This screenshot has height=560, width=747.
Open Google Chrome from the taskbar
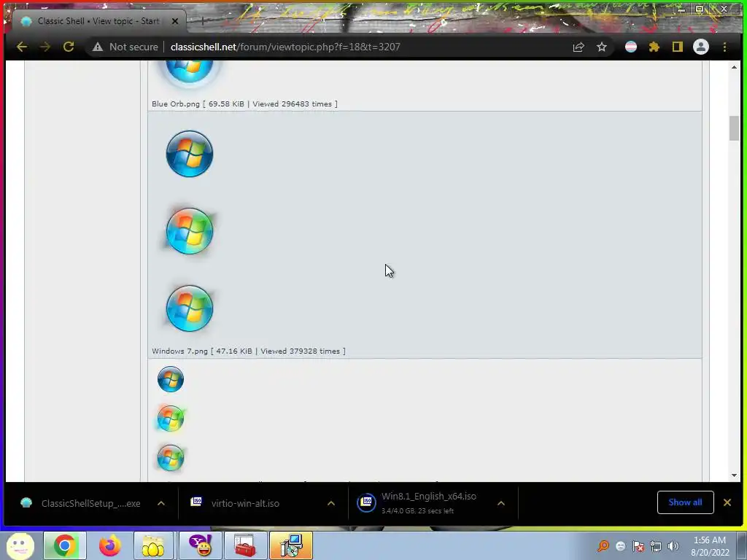(x=65, y=545)
